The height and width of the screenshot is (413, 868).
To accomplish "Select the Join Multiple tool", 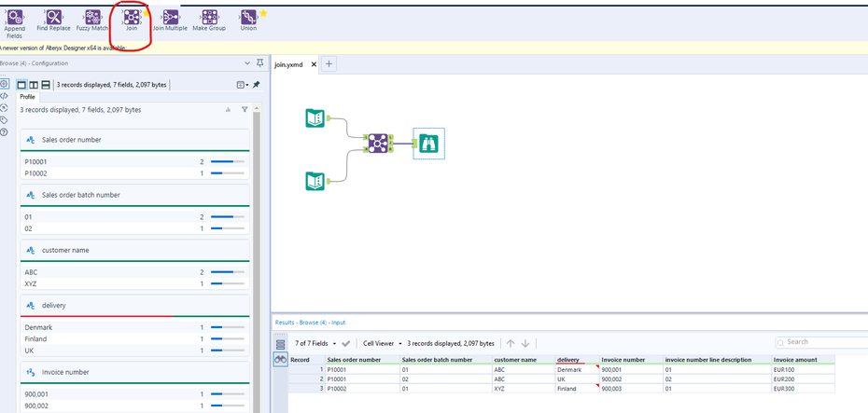I will [170, 21].
